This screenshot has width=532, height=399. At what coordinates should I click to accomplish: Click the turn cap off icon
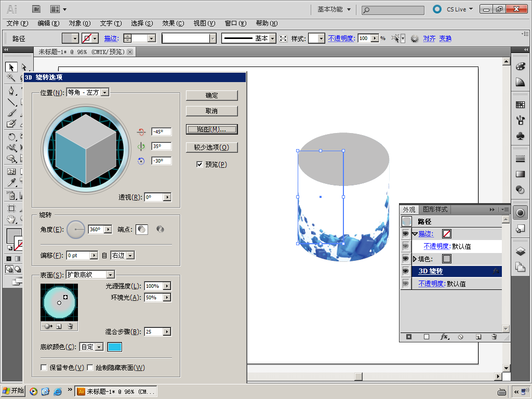[161, 229]
